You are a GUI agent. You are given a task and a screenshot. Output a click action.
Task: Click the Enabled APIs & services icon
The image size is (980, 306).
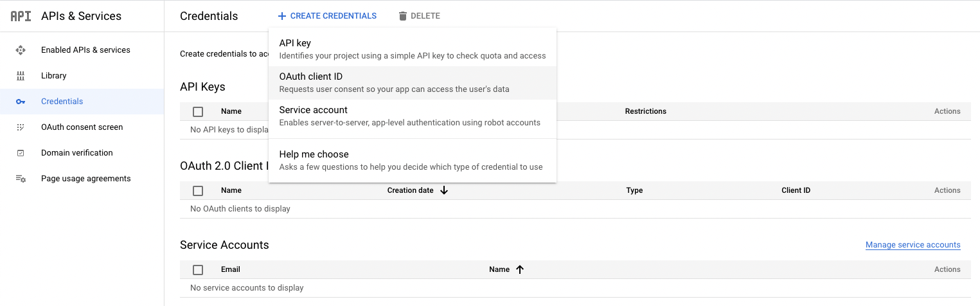(x=21, y=50)
